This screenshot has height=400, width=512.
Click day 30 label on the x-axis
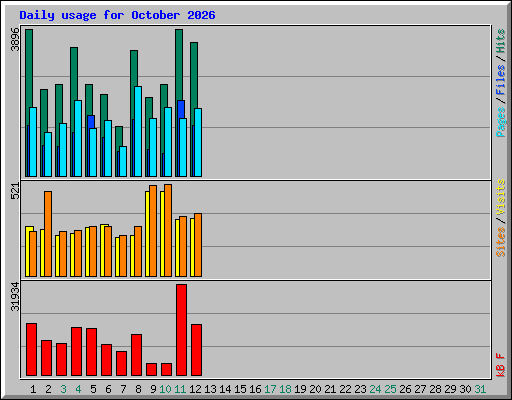tap(465, 389)
